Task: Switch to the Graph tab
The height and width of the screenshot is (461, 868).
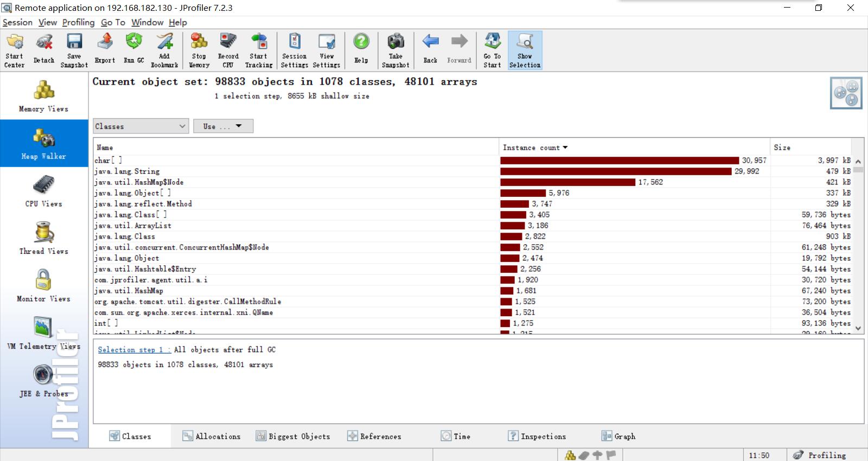Action: [618, 436]
